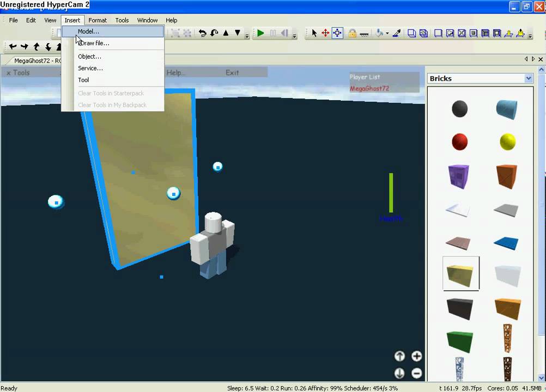Viewport: 546px width, 392px height.
Task: Zoom out with the viewport minus button
Action: pos(416,373)
